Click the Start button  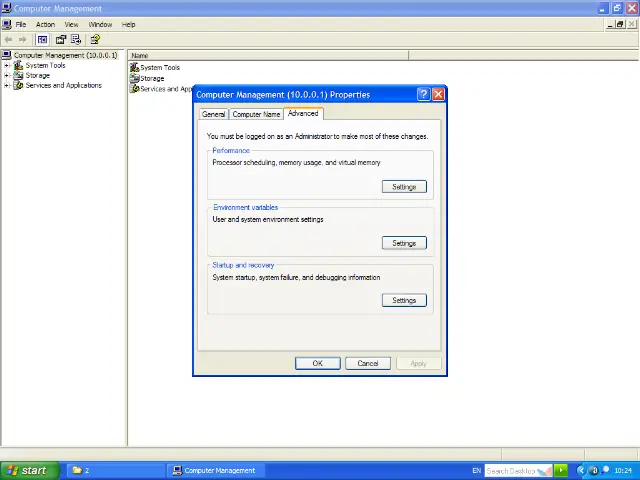point(29,471)
